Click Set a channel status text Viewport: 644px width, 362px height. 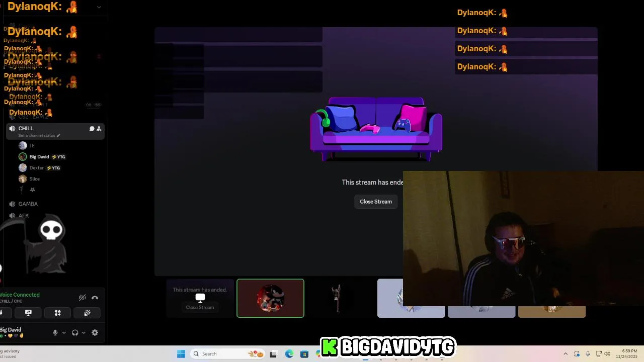coord(37,135)
